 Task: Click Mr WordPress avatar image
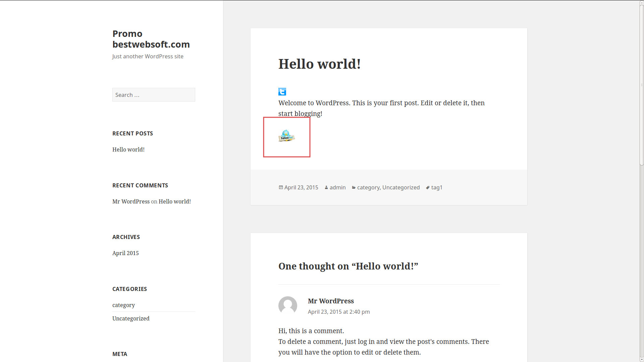pyautogui.click(x=288, y=305)
